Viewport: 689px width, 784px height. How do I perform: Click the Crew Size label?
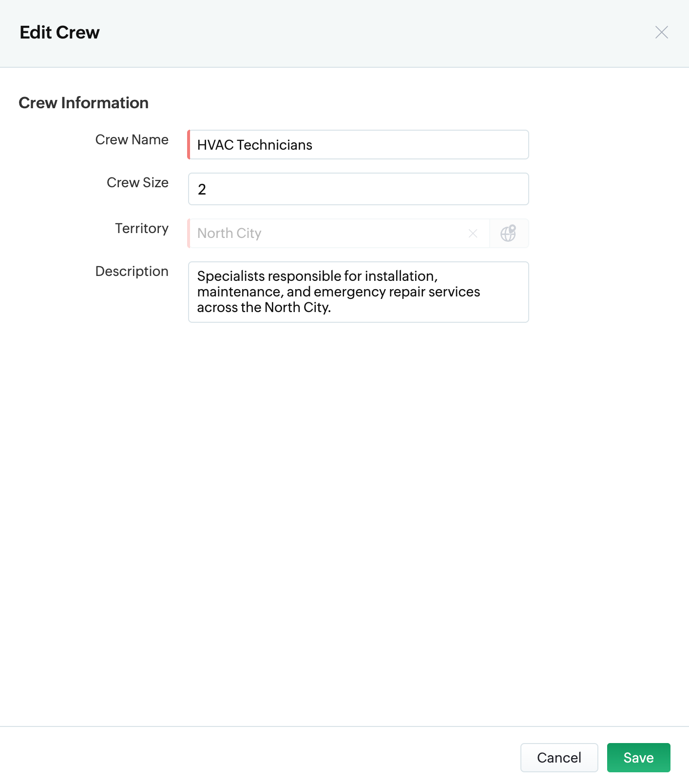click(137, 183)
